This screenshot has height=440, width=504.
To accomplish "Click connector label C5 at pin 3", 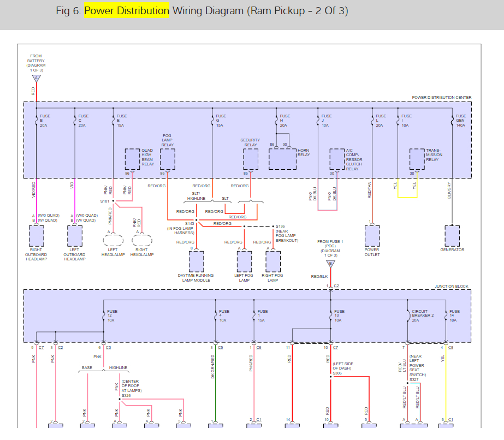I will point(221,347).
